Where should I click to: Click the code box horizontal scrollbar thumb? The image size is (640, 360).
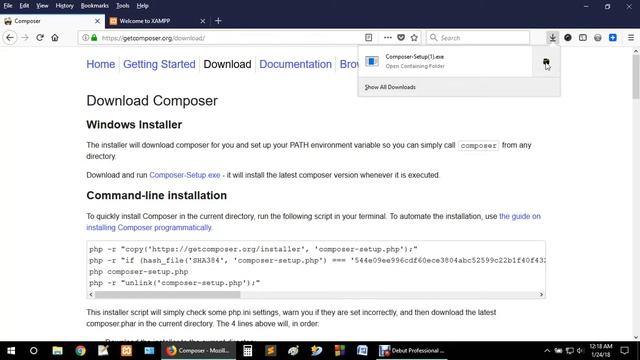pyautogui.click(x=167, y=294)
